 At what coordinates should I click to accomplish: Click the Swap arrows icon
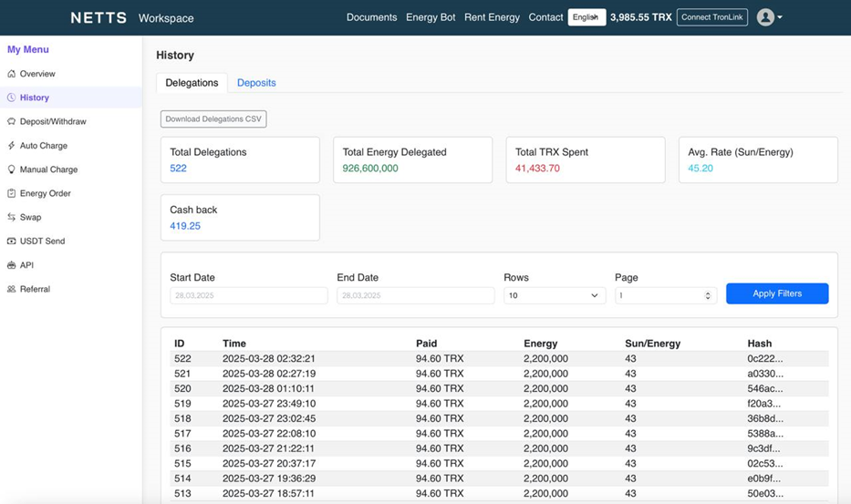click(x=11, y=217)
